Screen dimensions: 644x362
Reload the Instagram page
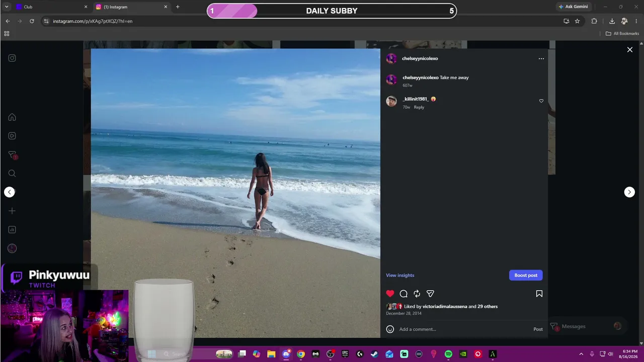(32, 21)
